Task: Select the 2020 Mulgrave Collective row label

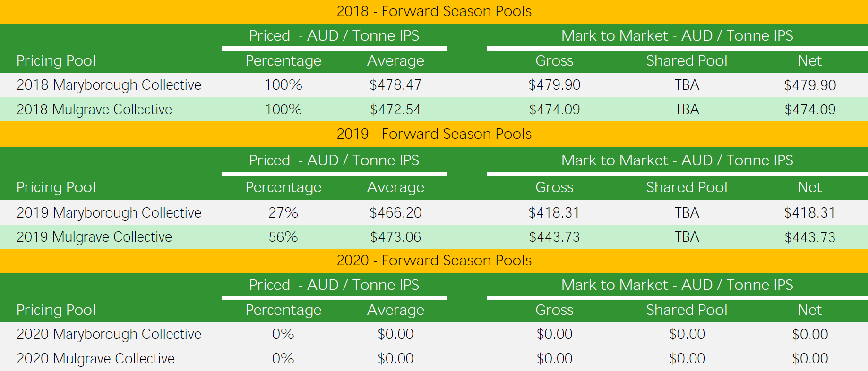Action: 95,359
